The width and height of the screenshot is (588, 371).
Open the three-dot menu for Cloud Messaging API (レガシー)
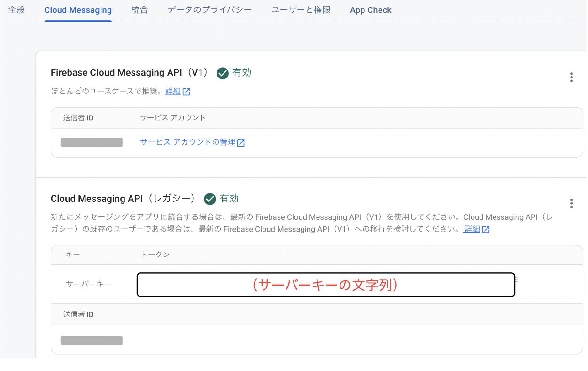(x=571, y=203)
